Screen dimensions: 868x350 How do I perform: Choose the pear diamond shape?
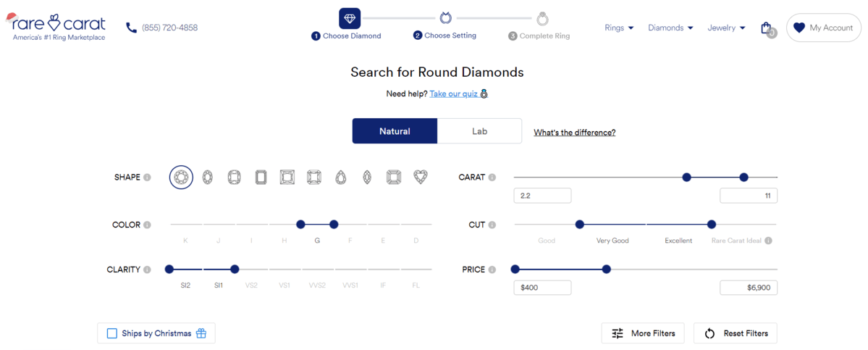pyautogui.click(x=341, y=177)
